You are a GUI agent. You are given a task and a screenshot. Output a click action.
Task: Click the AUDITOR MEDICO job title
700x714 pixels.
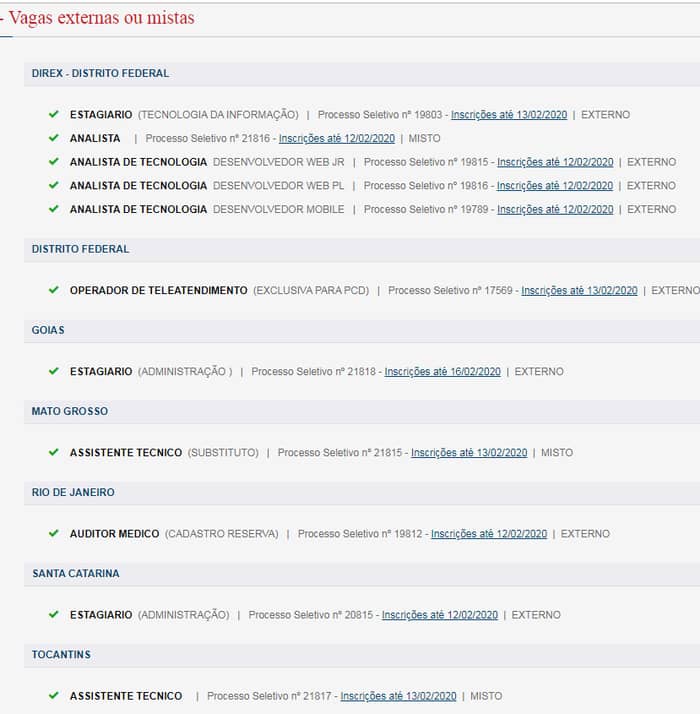pos(114,534)
